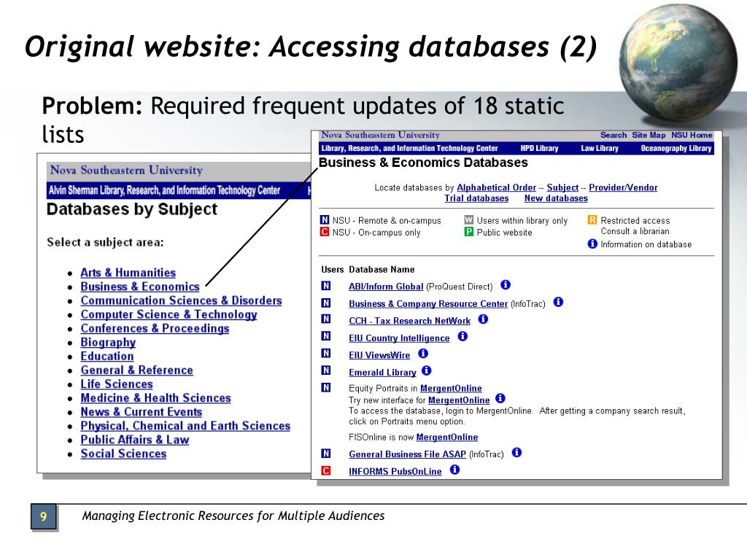The height and width of the screenshot is (560, 747).
Task: Open HPD Library in navigation bar
Action: [x=539, y=148]
